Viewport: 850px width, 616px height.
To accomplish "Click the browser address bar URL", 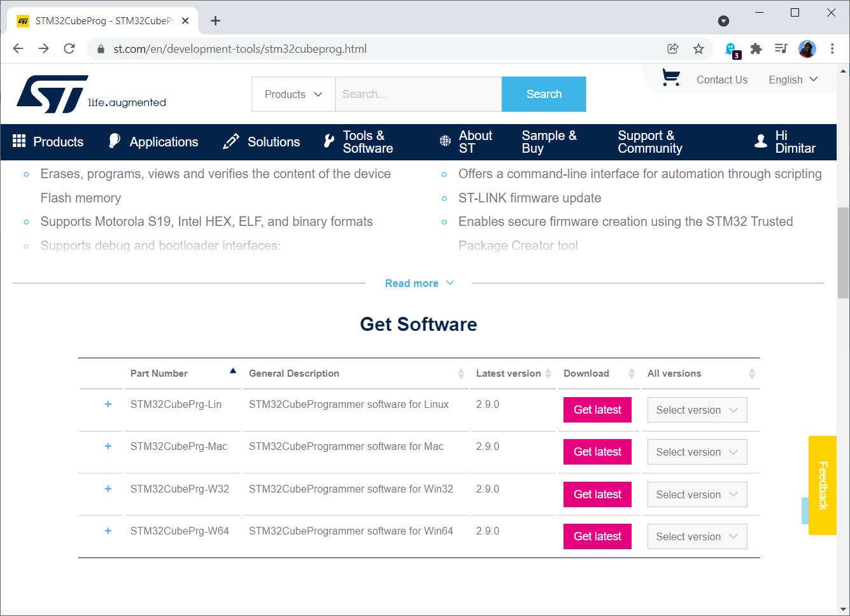I will [x=240, y=49].
